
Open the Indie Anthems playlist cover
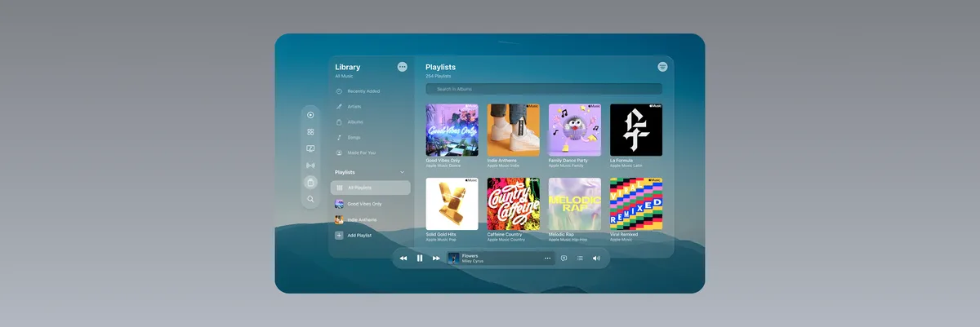[514, 130]
